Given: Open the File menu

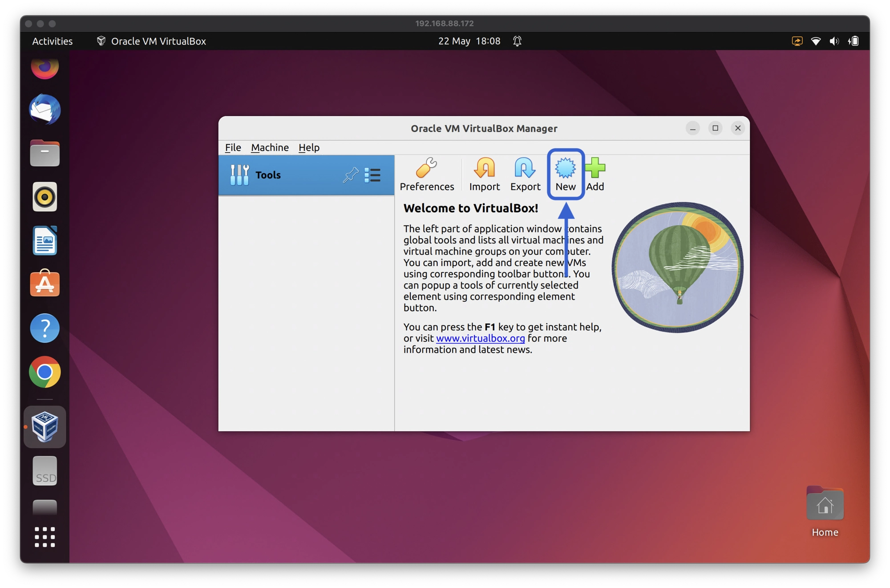Looking at the screenshot, I should click(233, 147).
